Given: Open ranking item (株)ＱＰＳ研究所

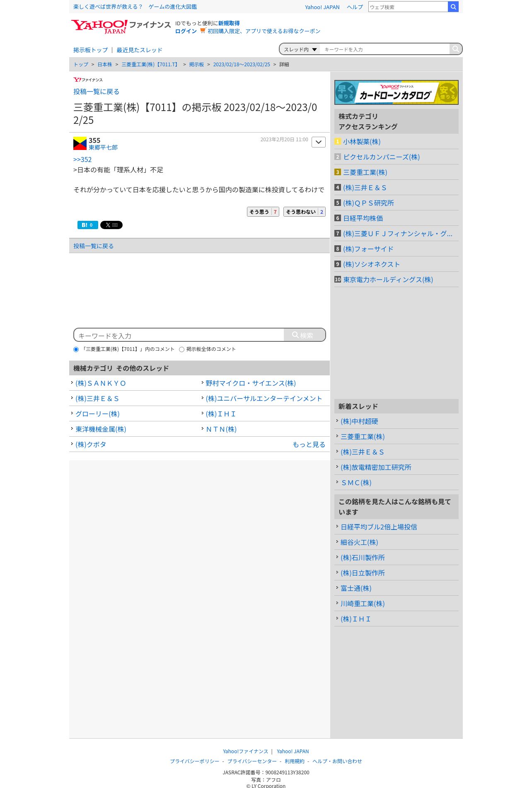Looking at the screenshot, I should tap(368, 203).
